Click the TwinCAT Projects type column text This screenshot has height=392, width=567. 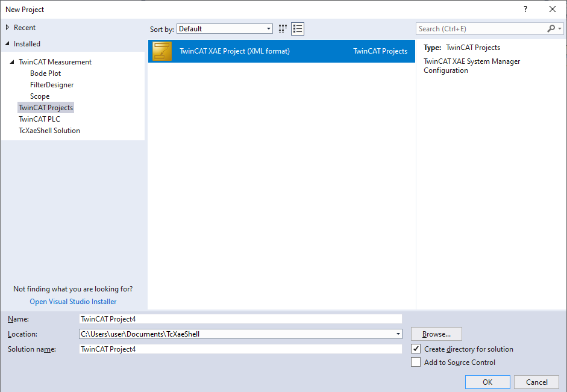pos(380,51)
